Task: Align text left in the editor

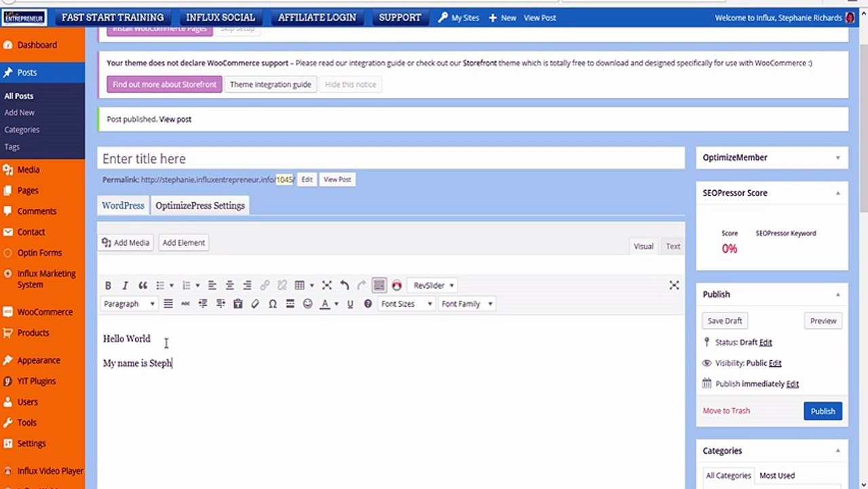Action: 212,285
